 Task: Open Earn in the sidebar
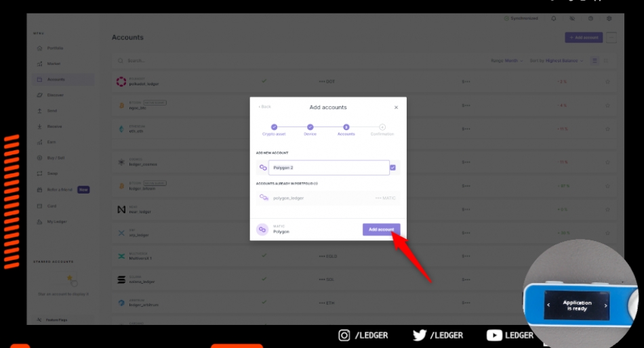(x=52, y=142)
